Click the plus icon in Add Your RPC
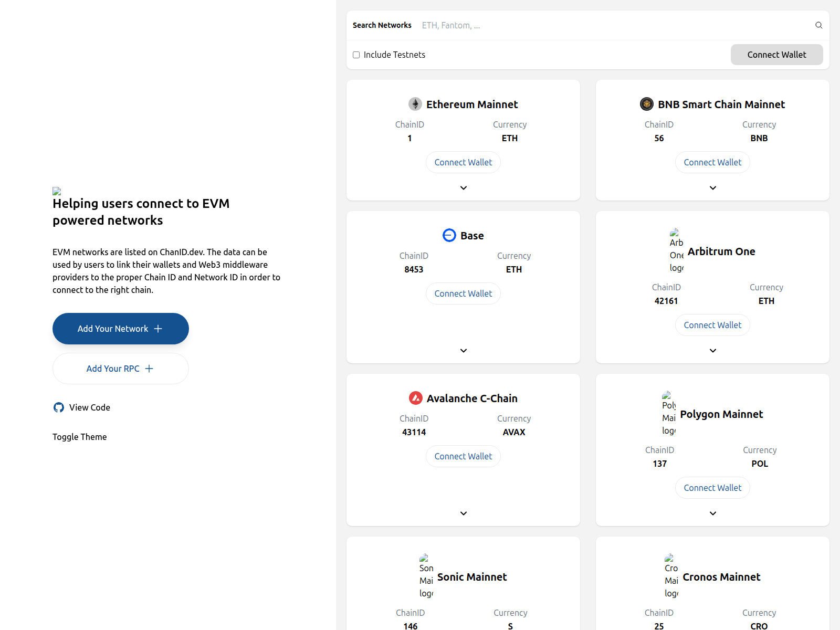 pyautogui.click(x=149, y=369)
